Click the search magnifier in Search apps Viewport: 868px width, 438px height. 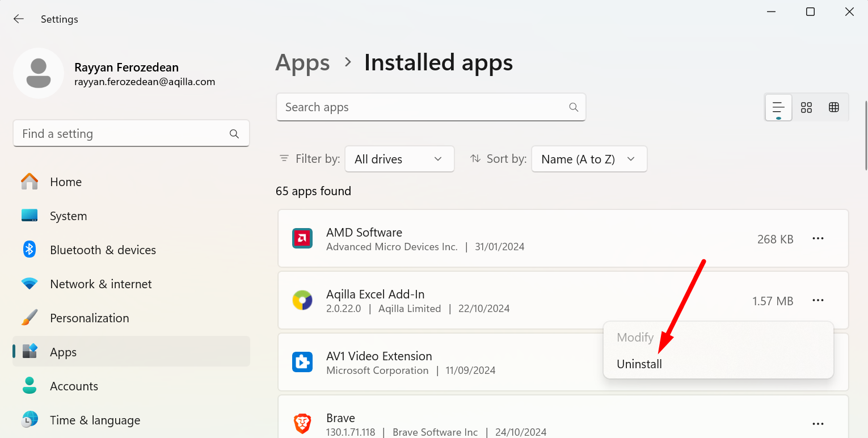click(x=574, y=107)
